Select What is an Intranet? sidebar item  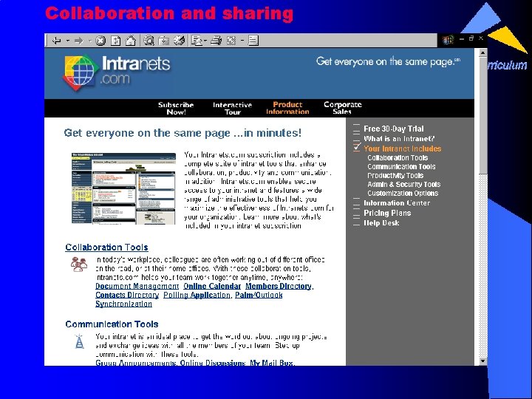click(399, 138)
